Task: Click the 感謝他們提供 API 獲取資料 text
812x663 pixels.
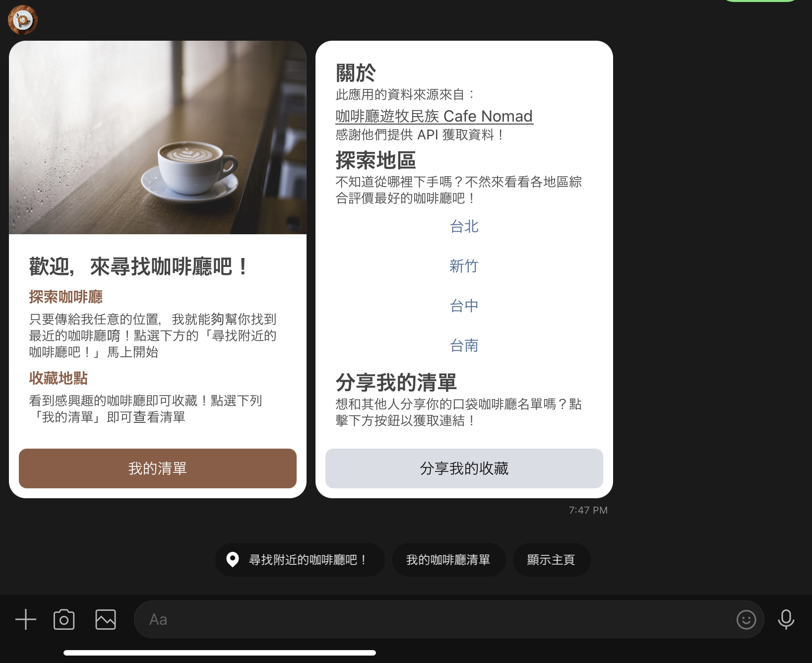Action: coord(420,135)
